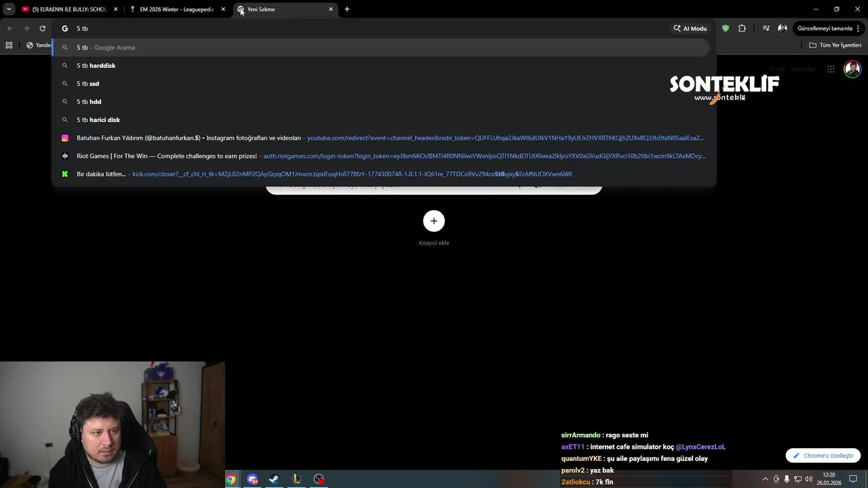Reload the current page
Viewport: 868px width, 488px height.
tap(42, 28)
